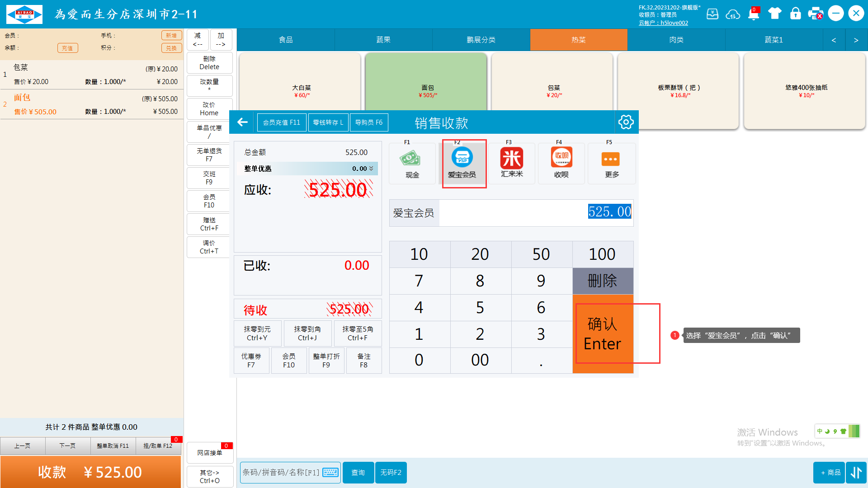Show next product categories

[856, 40]
